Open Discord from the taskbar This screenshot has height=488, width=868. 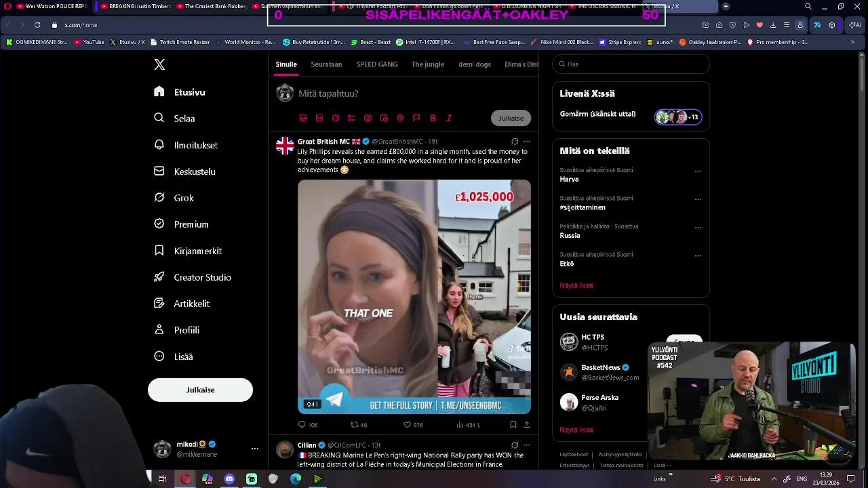point(229,479)
